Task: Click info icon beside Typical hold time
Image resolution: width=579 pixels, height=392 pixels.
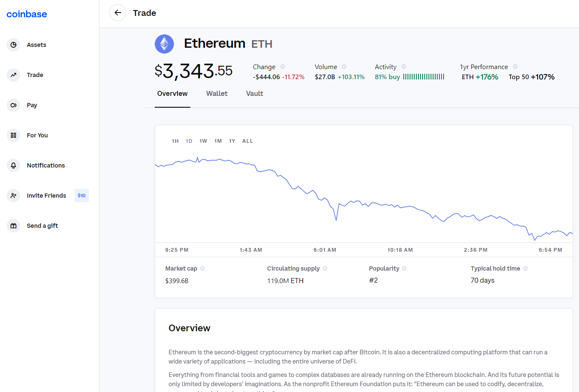Action: pos(525,268)
